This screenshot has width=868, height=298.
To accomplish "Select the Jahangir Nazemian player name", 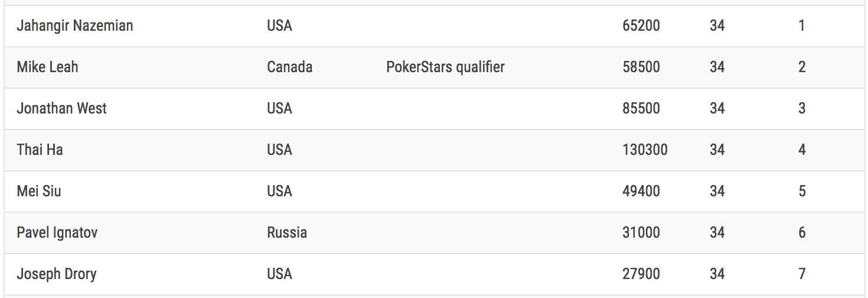I will 75,26.
